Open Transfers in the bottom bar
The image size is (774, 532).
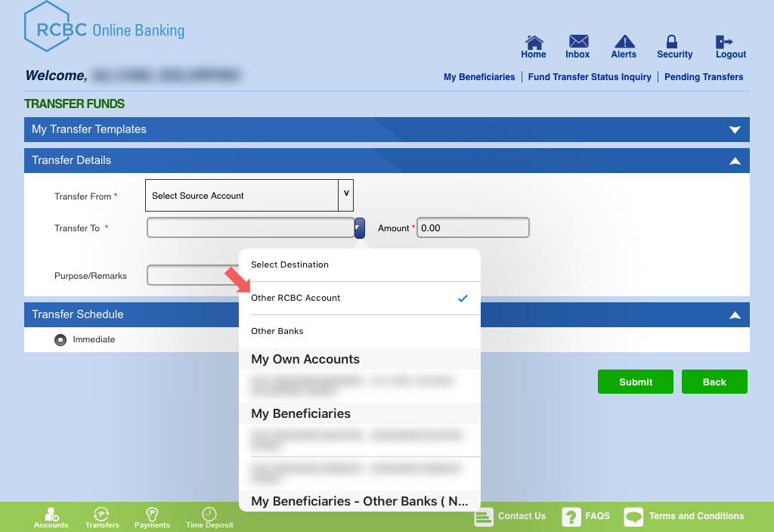[102, 518]
